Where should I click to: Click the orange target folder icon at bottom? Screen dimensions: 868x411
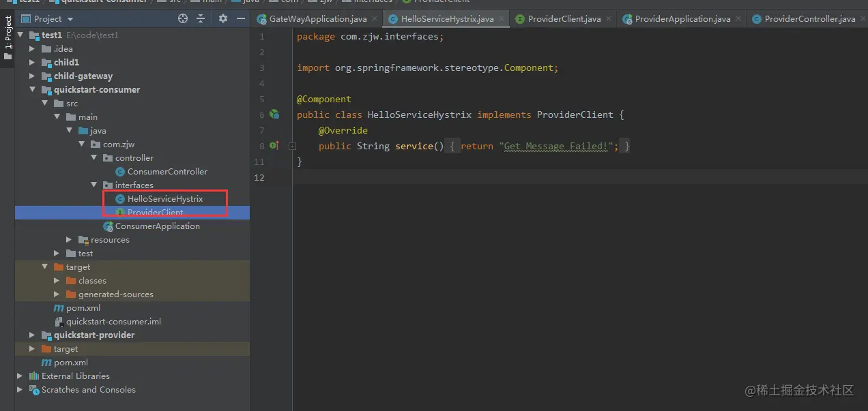click(46, 348)
